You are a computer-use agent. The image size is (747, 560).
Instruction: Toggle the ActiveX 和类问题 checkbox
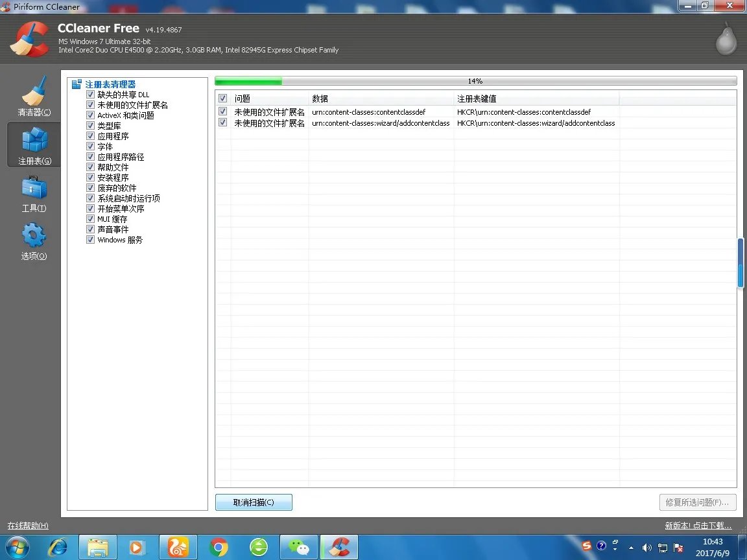pos(91,115)
